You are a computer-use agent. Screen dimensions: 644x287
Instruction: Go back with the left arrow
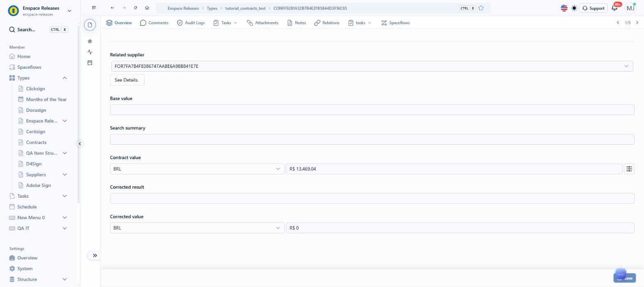coord(113,8)
